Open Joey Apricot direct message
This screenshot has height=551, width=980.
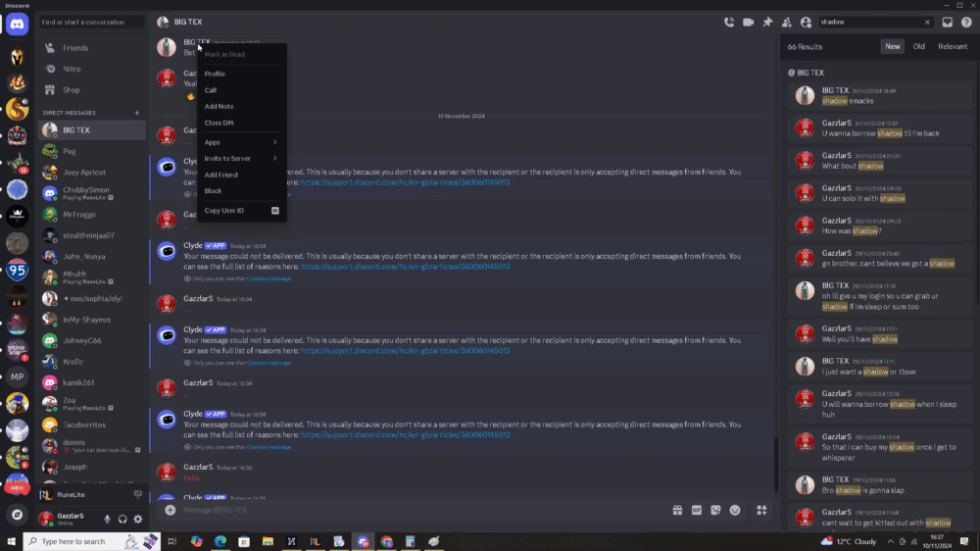tap(92, 172)
